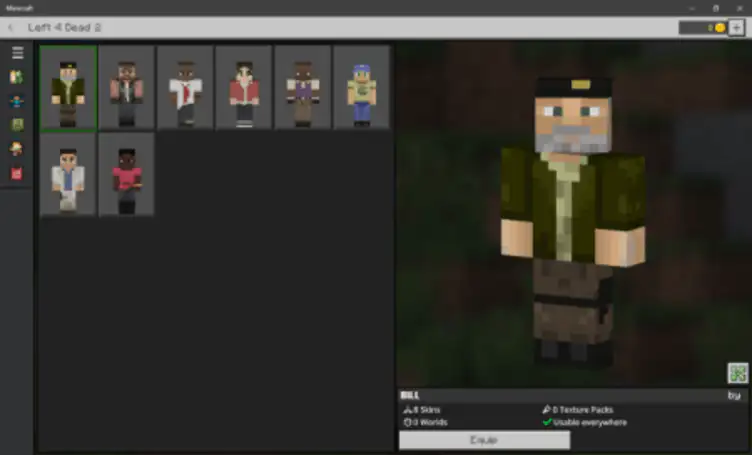Select the blue-cap yellow-shirt skin
This screenshot has height=455, width=752.
coord(362,88)
